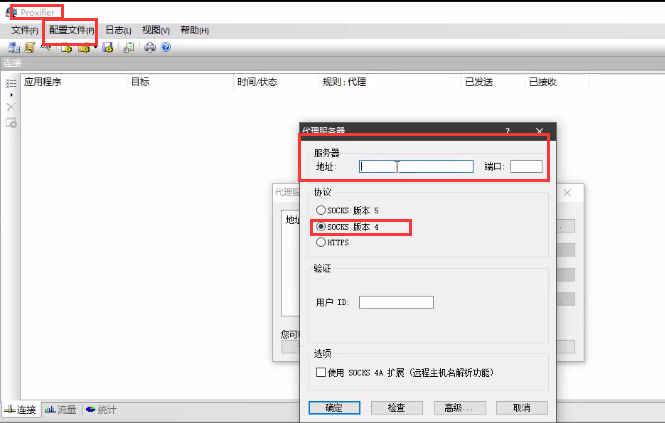Click the save profile toolbar icon
Screen dimensions: 665x423
[107, 47]
